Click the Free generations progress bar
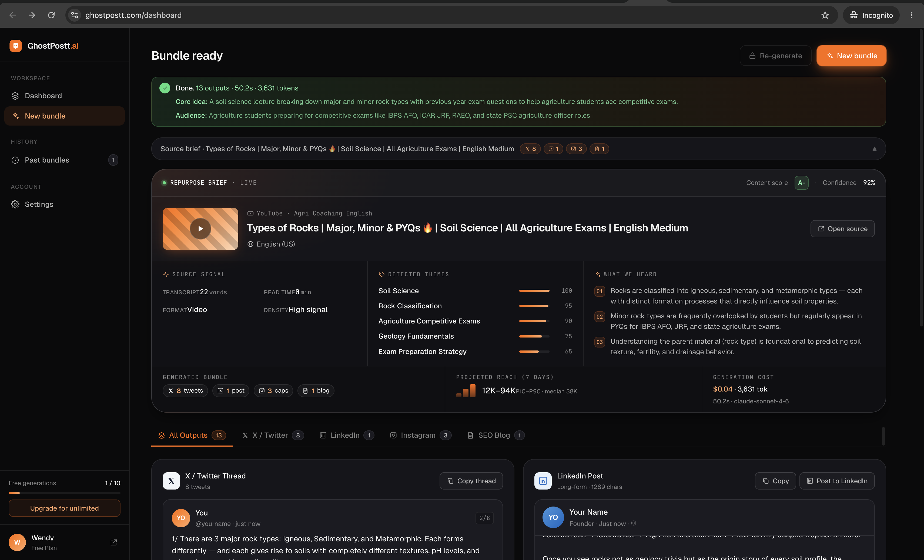The width and height of the screenshot is (924, 560). click(x=65, y=493)
